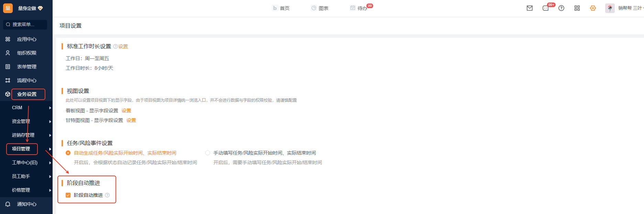Click 设置 link for 甘特图视图 display fields

(131, 120)
